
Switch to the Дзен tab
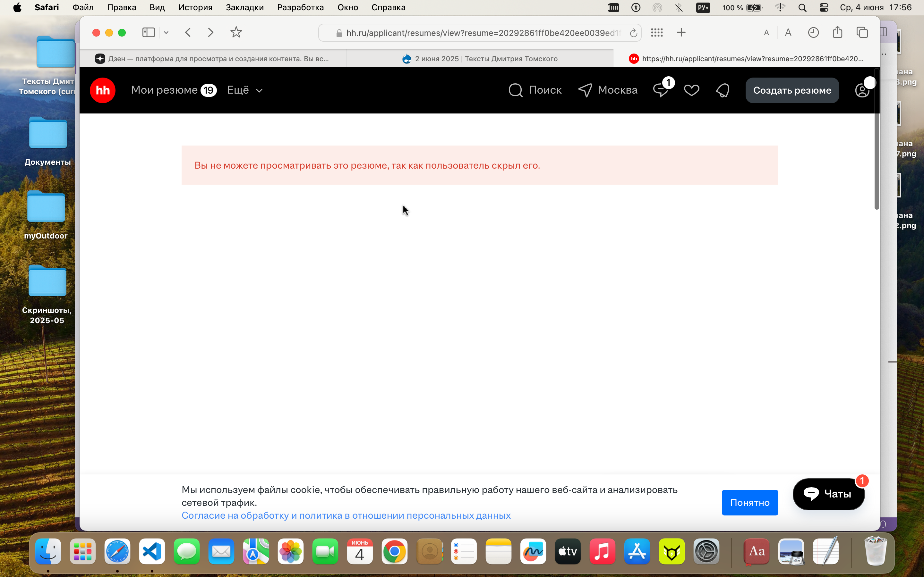pos(213,59)
